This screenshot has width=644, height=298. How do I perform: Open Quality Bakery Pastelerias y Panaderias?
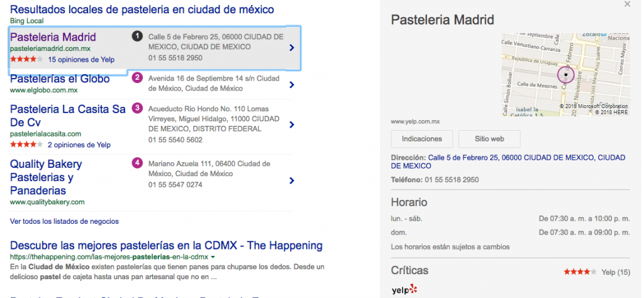coord(46,177)
